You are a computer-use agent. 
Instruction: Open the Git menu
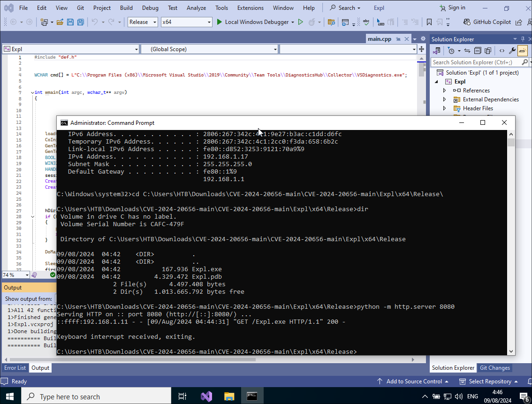(x=80, y=8)
